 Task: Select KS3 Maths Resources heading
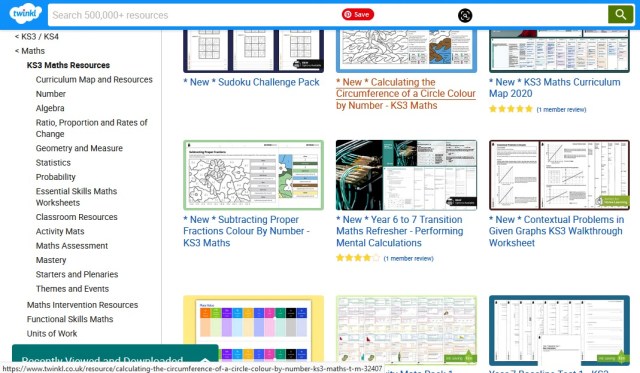click(x=68, y=65)
